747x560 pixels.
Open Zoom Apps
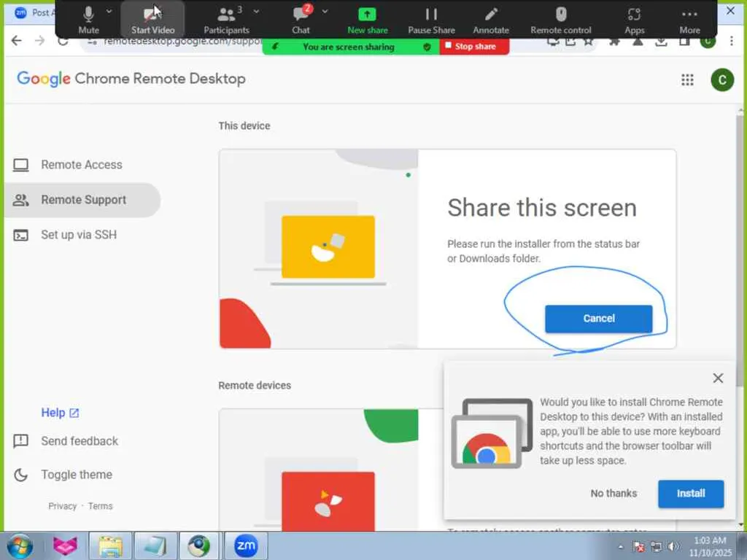634,20
